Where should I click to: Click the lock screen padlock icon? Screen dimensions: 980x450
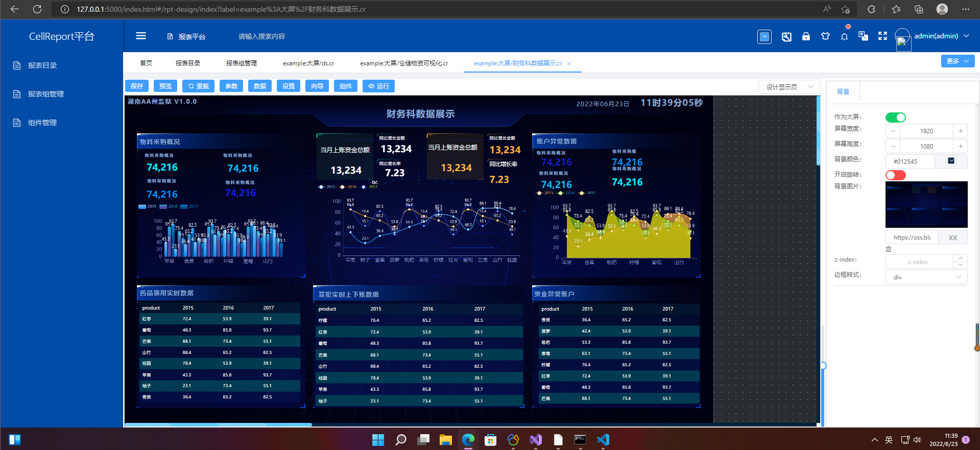tap(806, 36)
